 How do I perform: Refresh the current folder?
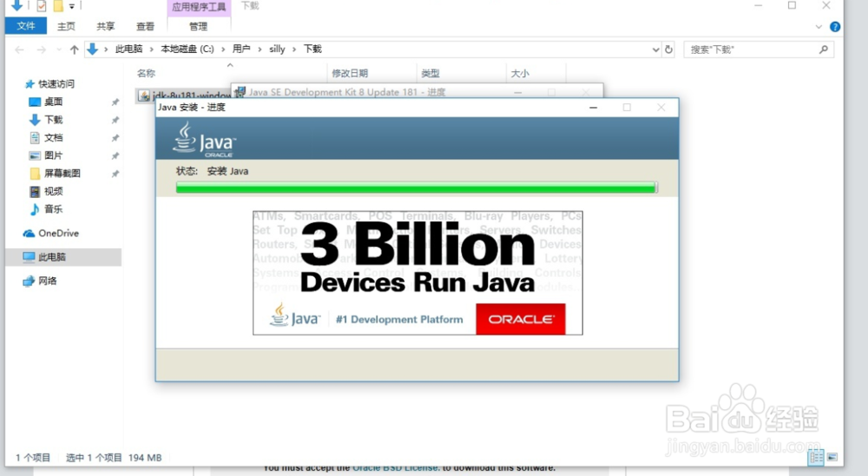pos(668,50)
